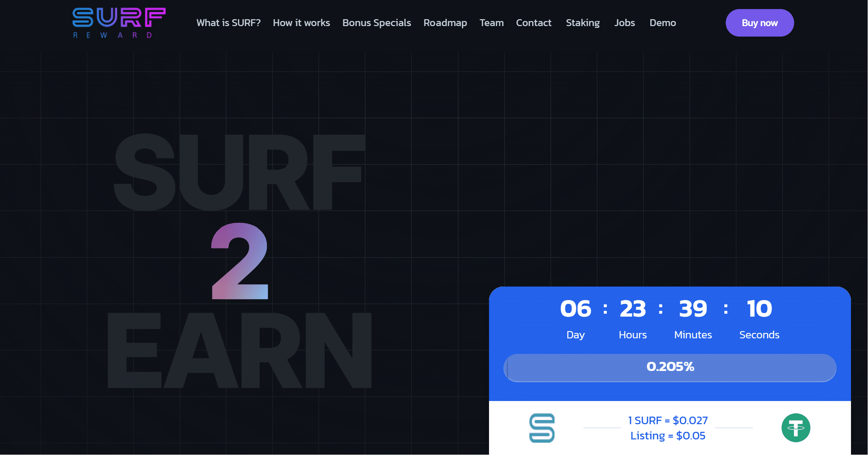Click the countdown "06" Day value
The width and height of the screenshot is (868, 455).
(x=576, y=309)
